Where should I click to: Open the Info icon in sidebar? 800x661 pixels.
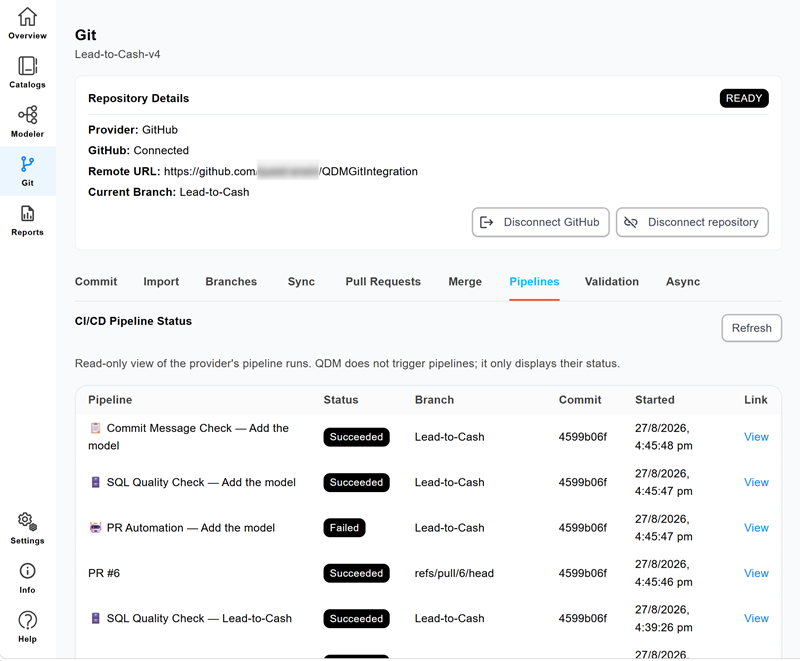click(28, 571)
